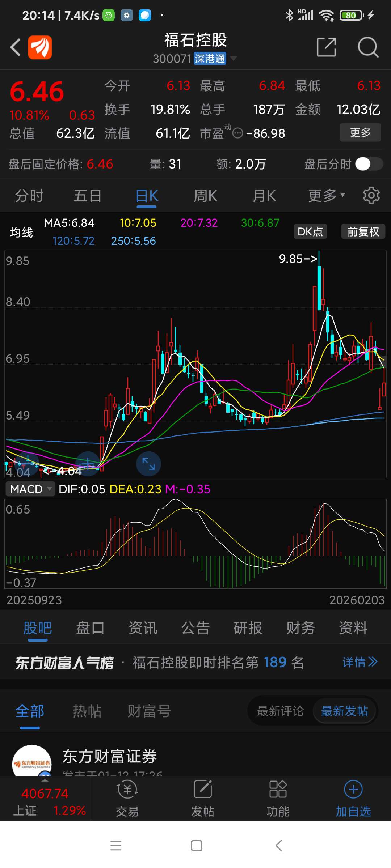
Task: Select the 全部 posts filter
Action: click(x=30, y=711)
